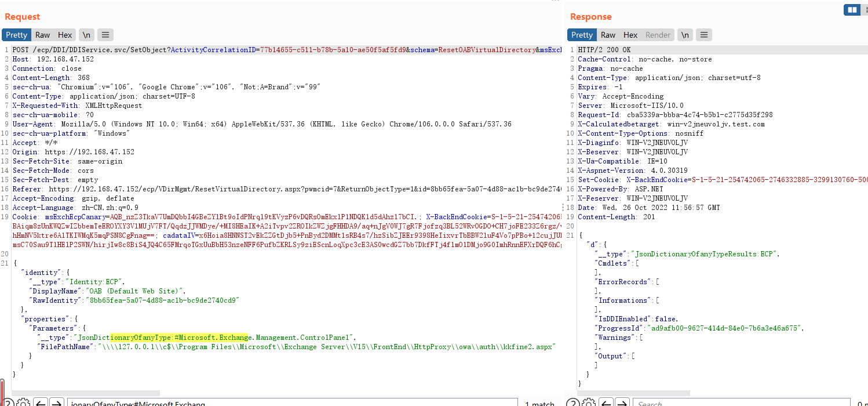Switch Response view to Raw tab
The width and height of the screenshot is (868, 406).
(x=608, y=35)
